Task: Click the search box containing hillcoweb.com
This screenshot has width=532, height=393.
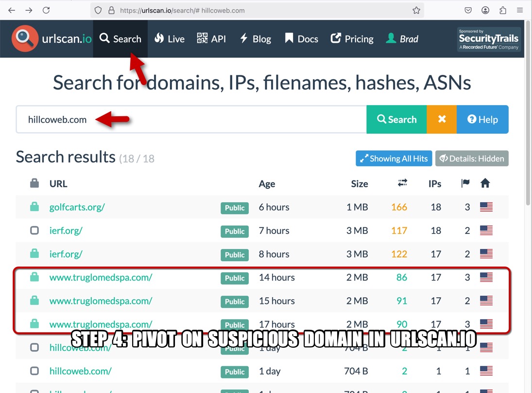Action: click(x=191, y=119)
